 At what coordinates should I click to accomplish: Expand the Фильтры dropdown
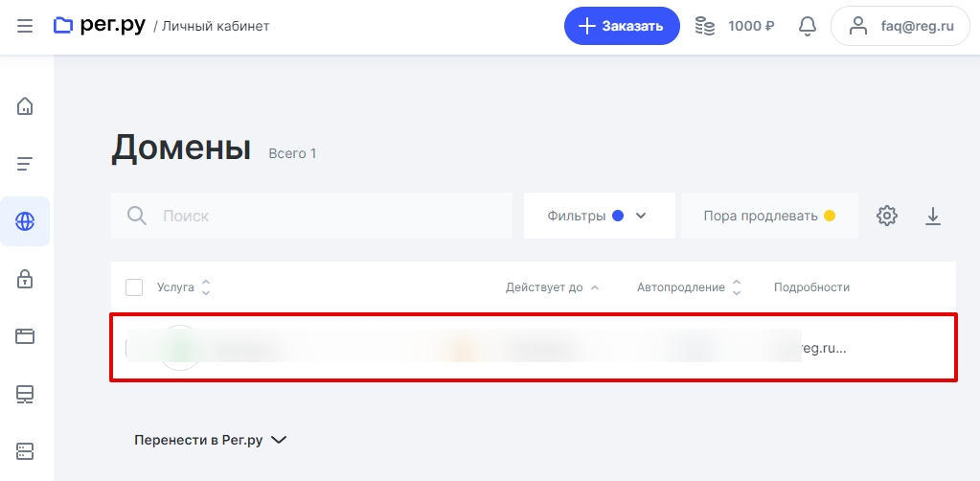[600, 216]
